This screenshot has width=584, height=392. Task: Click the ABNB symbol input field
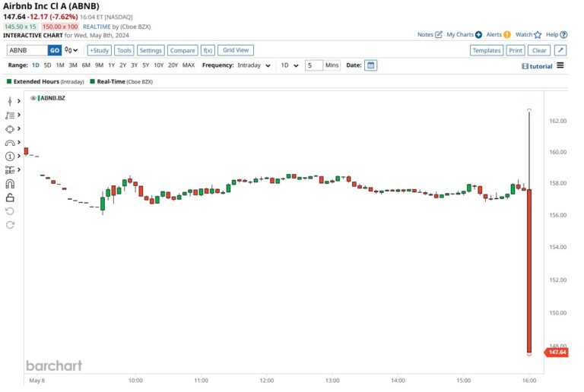(x=27, y=50)
